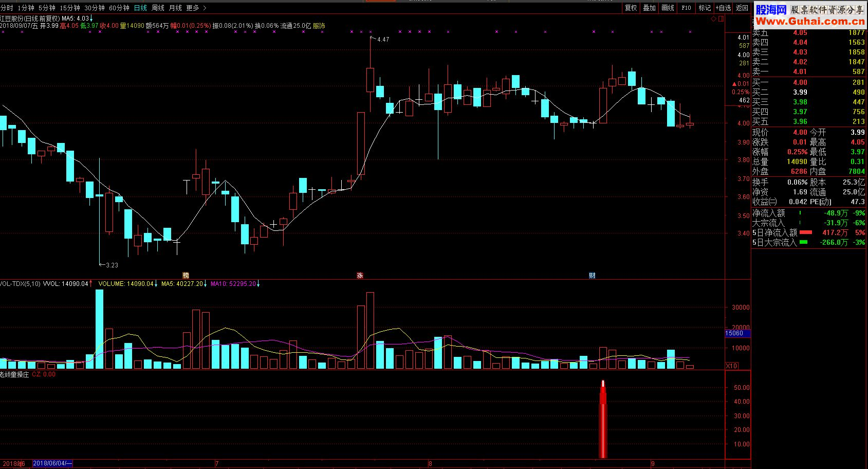Open F10 company information
This screenshot has height=469, width=868.
point(686,8)
